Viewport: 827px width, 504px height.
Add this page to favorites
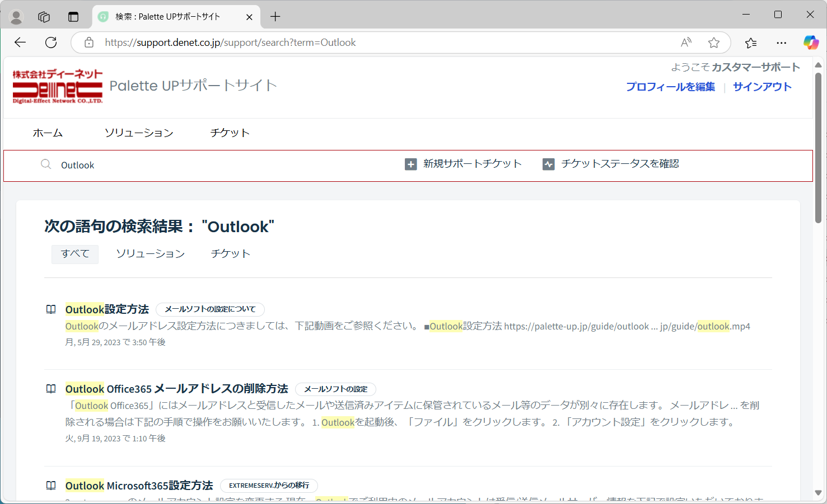(713, 43)
